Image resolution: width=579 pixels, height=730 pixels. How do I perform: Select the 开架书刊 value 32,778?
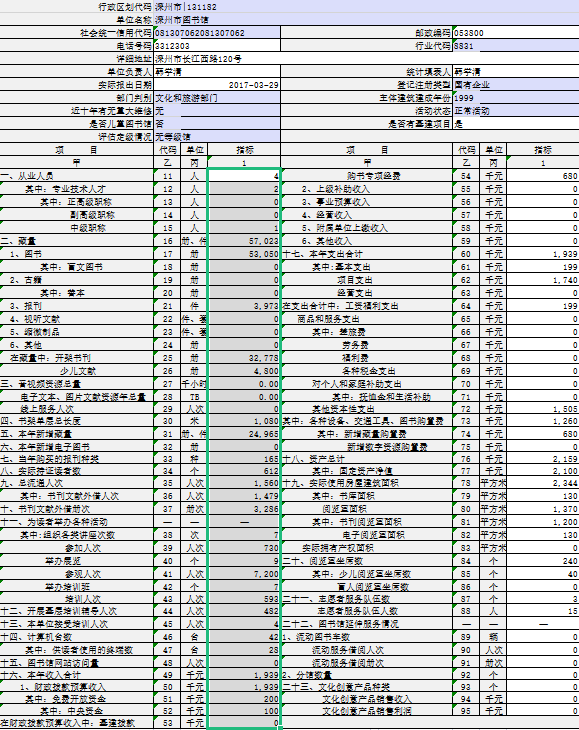tap(244, 358)
